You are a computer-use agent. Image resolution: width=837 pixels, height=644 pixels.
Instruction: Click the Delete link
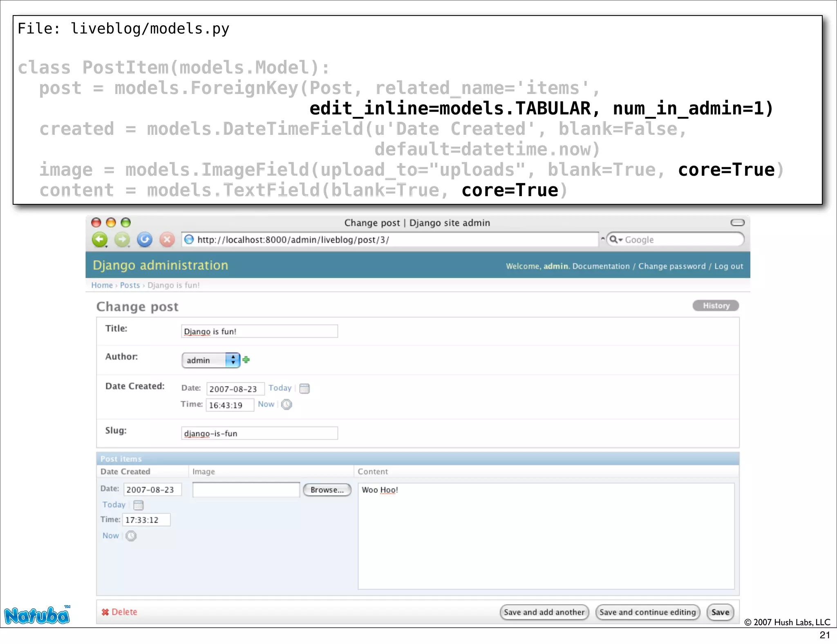119,612
